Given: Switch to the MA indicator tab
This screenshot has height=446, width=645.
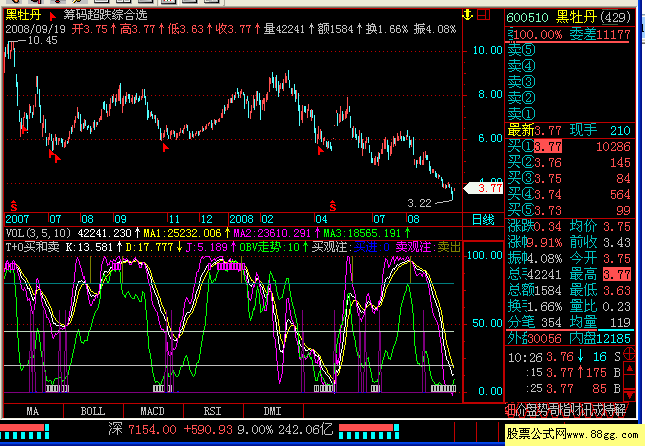Looking at the screenshot, I should pos(33,411).
